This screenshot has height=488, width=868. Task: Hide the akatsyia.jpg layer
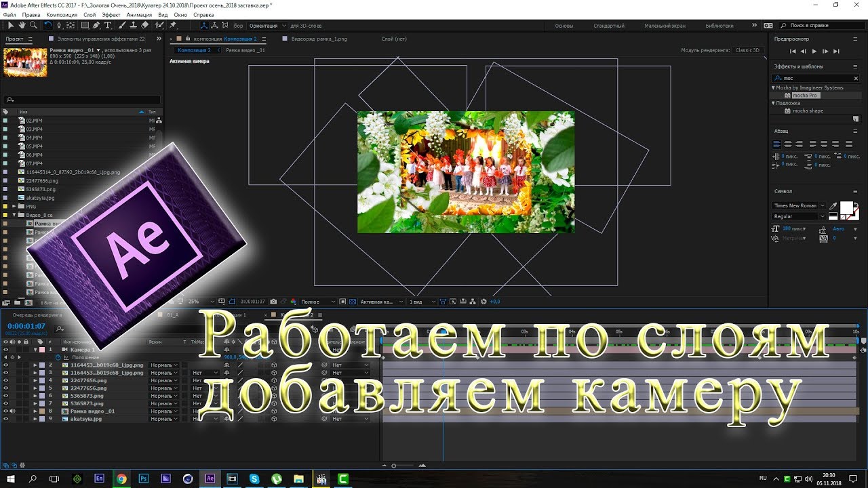click(5, 419)
